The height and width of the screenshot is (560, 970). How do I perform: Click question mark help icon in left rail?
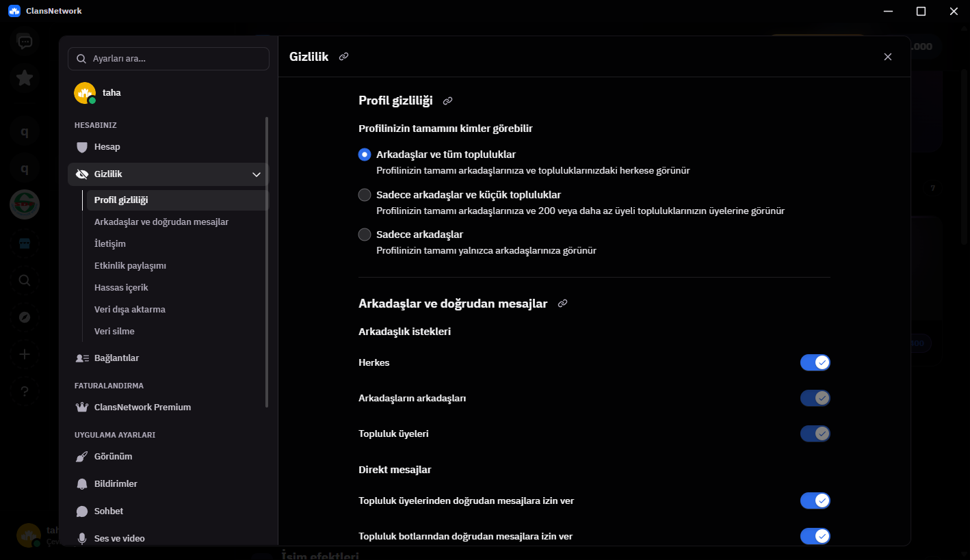[x=25, y=391]
